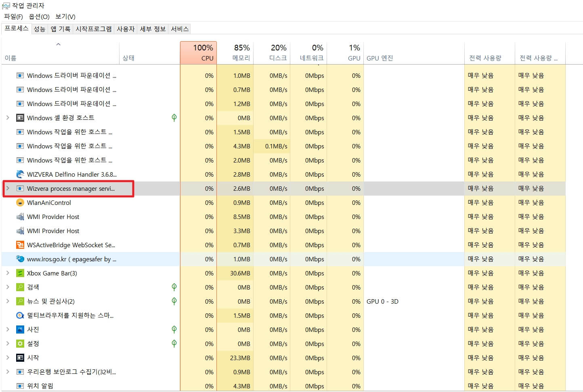Screen dimensions: 583x392
Task: Expand the 사진 process group
Action: 8,329
